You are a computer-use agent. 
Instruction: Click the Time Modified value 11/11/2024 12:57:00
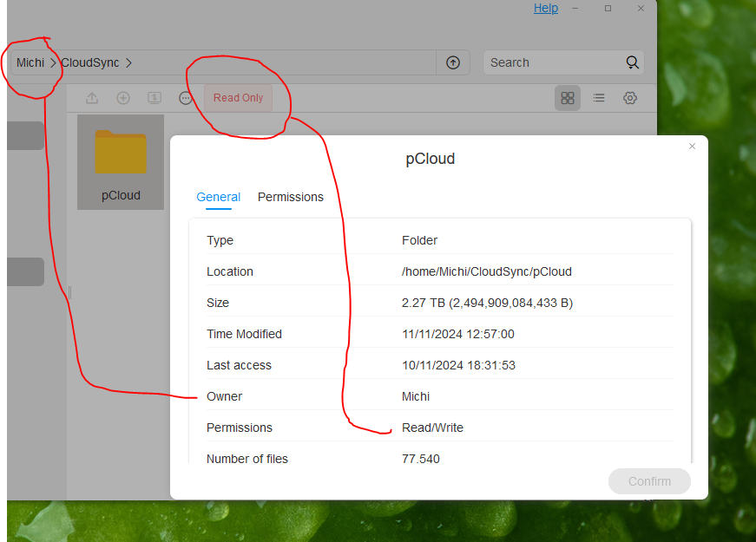(x=458, y=335)
